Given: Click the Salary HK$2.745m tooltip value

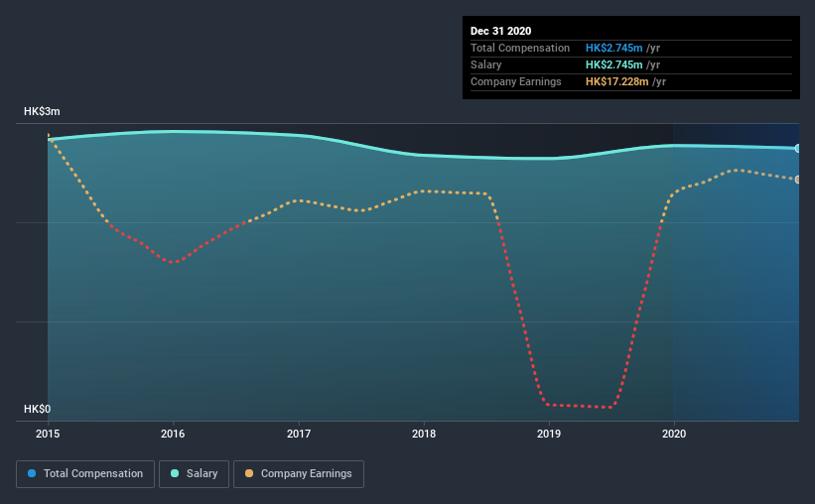Looking at the screenshot, I should pyautogui.click(x=613, y=64).
